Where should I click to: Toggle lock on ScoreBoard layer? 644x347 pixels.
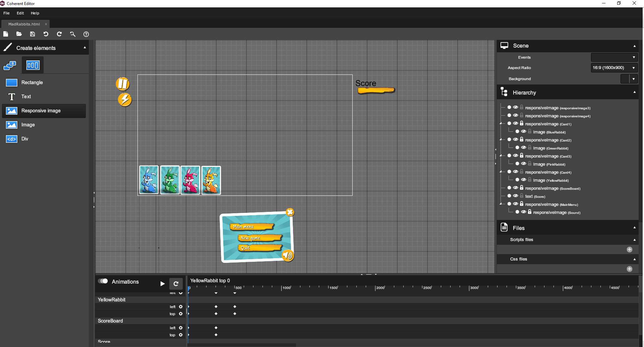point(522,188)
